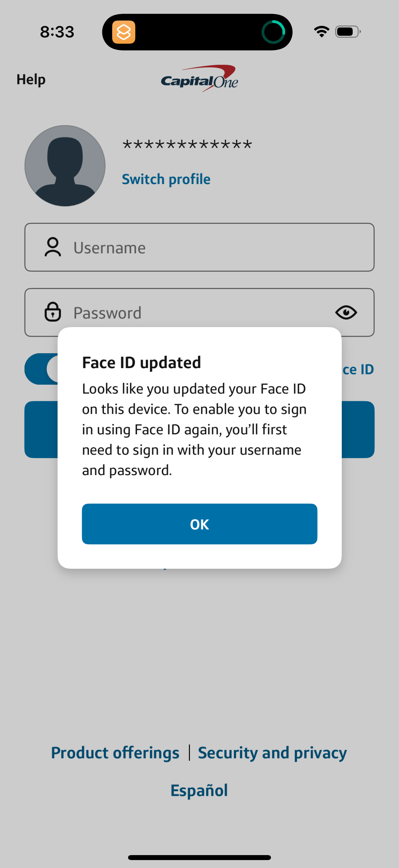399x868 pixels.
Task: Expand the masked username display
Action: point(187,145)
